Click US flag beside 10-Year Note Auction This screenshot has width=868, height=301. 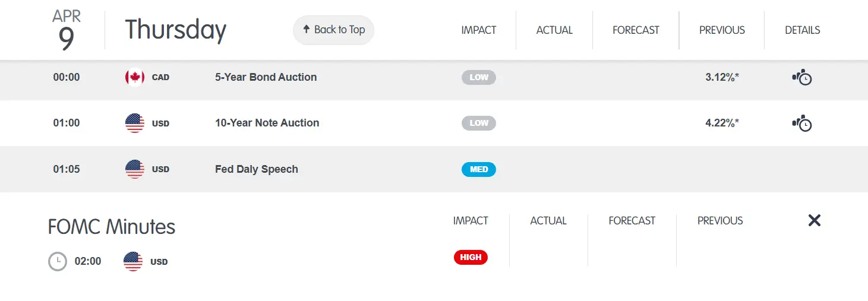coord(135,123)
